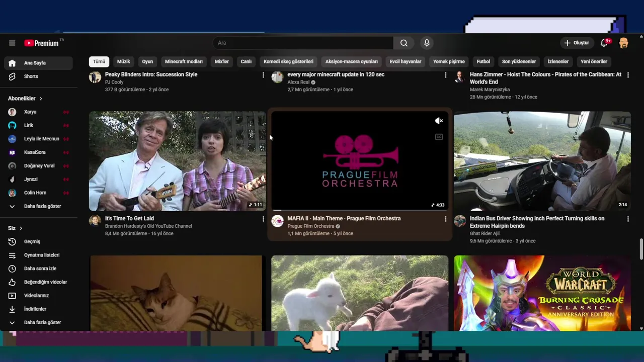Open options for every major minecraft update
Viewport: 644px width, 362px height.
pyautogui.click(x=445, y=75)
